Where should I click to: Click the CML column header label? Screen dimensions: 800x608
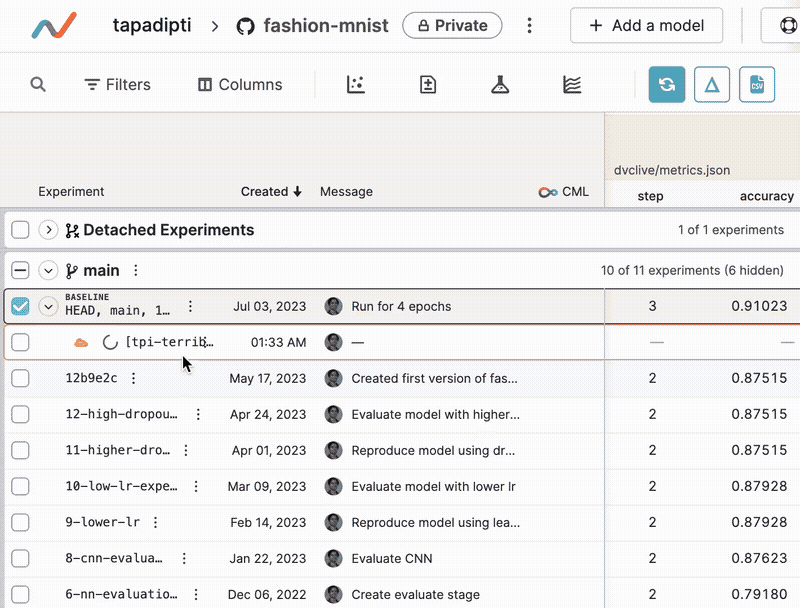click(575, 192)
